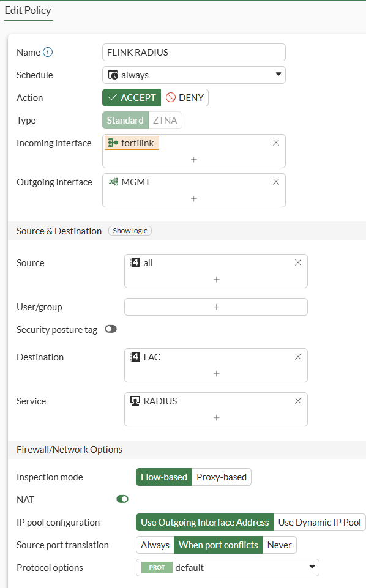Add a User/group entry
The image size is (366, 588).
click(x=217, y=307)
